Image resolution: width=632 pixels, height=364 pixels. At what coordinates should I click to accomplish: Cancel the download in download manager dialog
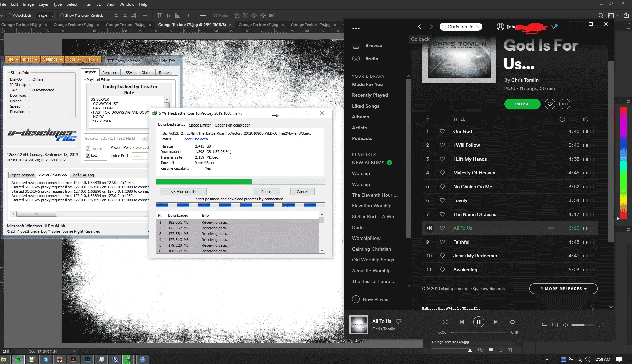(302, 192)
